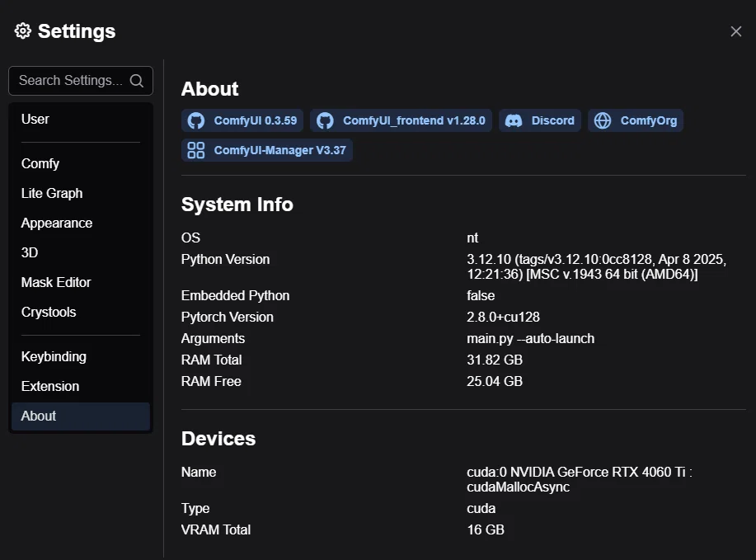Click the Settings gear icon in the header
The image size is (756, 560).
coord(22,31)
